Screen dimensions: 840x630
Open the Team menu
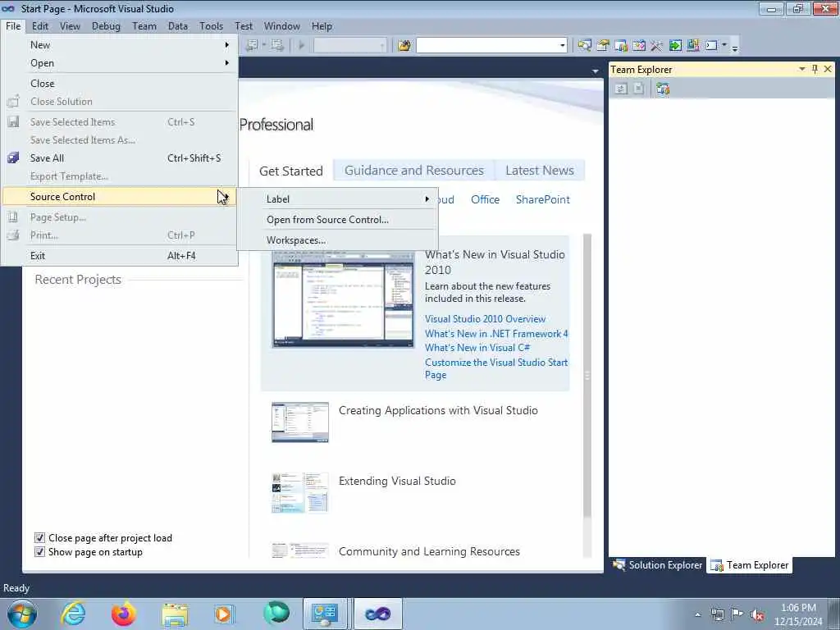pyautogui.click(x=144, y=26)
